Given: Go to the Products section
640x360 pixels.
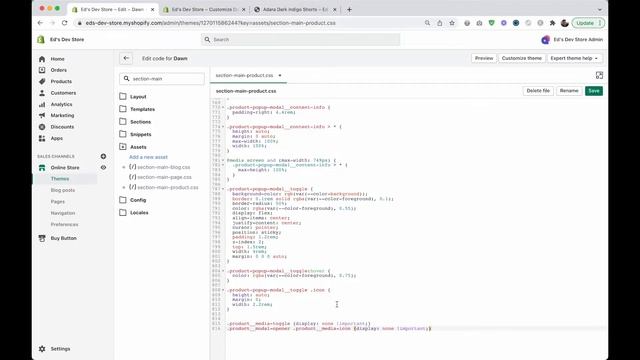Looking at the screenshot, I should pos(61,82).
